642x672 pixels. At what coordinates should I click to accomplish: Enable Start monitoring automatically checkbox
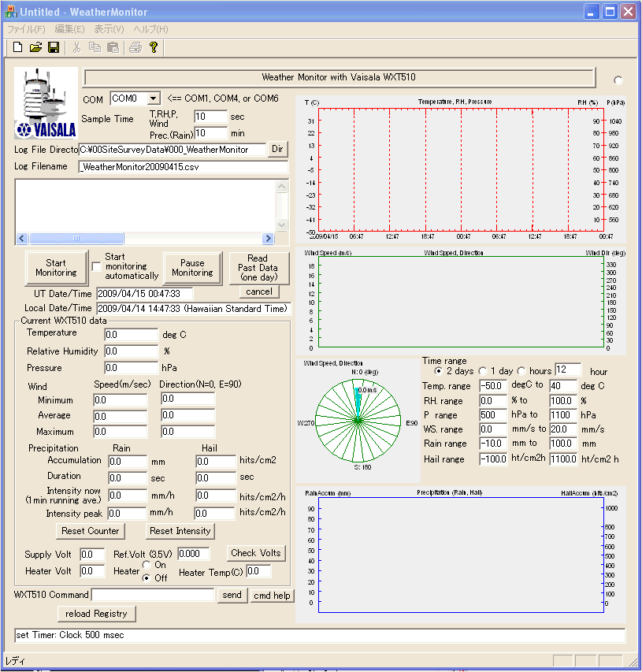click(x=97, y=266)
